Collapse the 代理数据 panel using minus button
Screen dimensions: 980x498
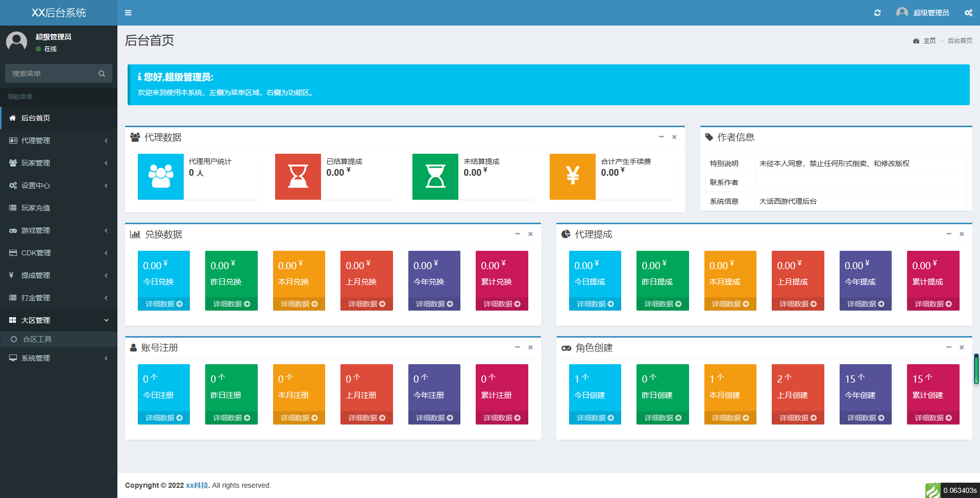[x=661, y=137]
